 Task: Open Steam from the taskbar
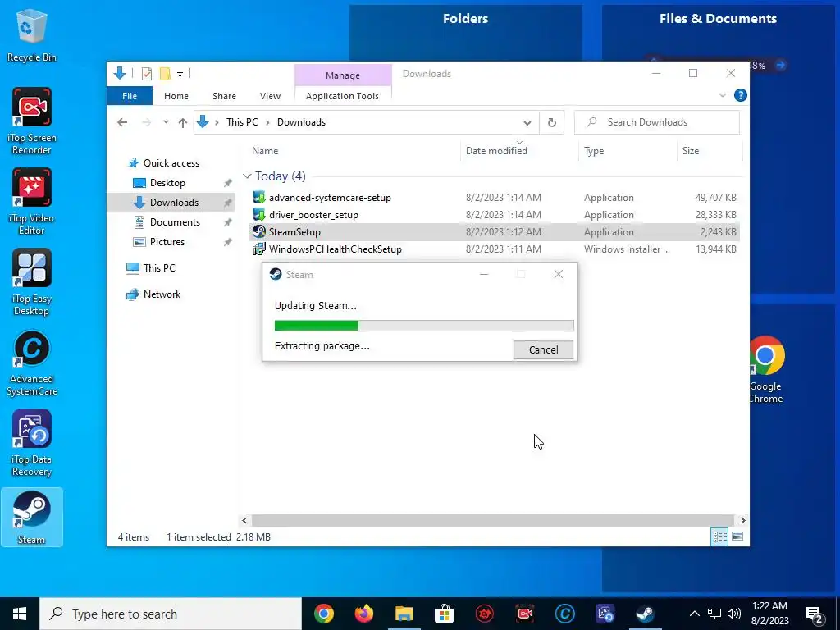pyautogui.click(x=645, y=614)
